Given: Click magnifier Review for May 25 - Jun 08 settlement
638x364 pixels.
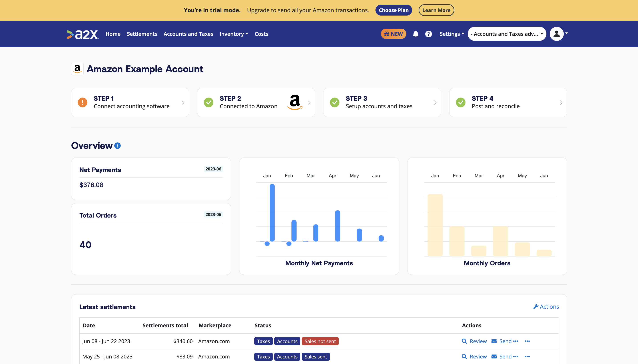Looking at the screenshot, I should pos(474,357).
